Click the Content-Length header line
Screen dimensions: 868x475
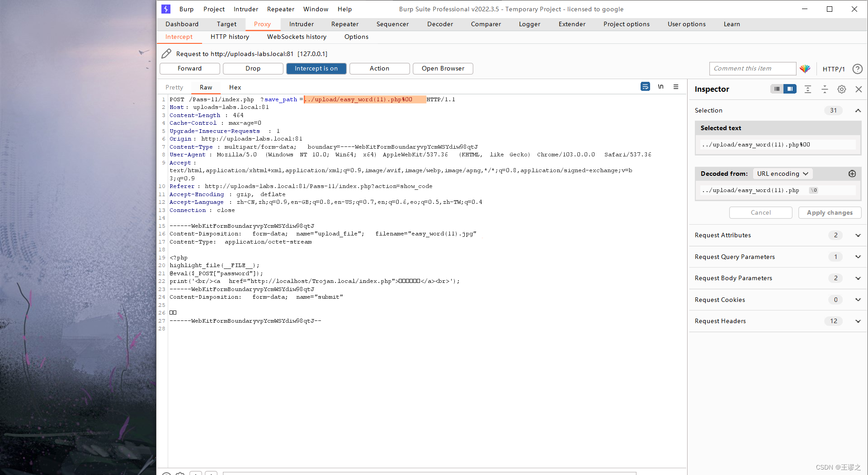click(x=207, y=115)
